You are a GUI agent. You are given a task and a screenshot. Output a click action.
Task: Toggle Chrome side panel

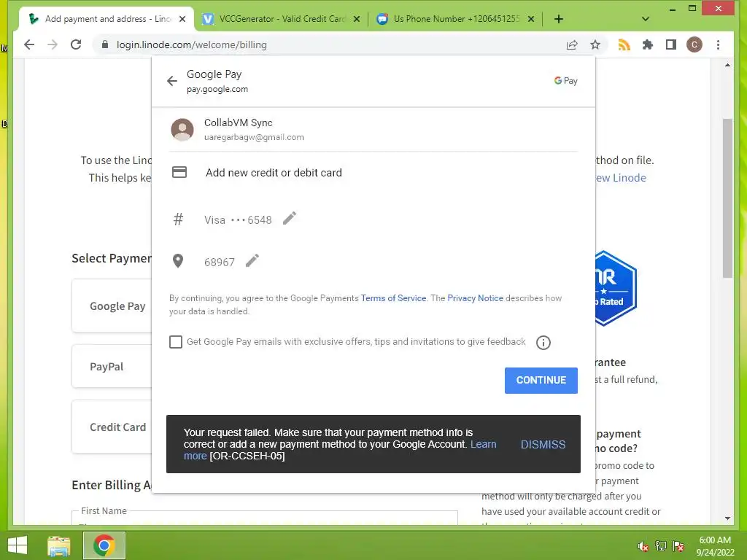point(671,44)
